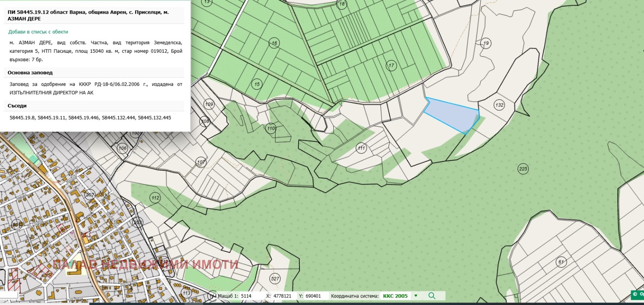
Task: Click map zone label 17
Action: pyautogui.click(x=391, y=66)
